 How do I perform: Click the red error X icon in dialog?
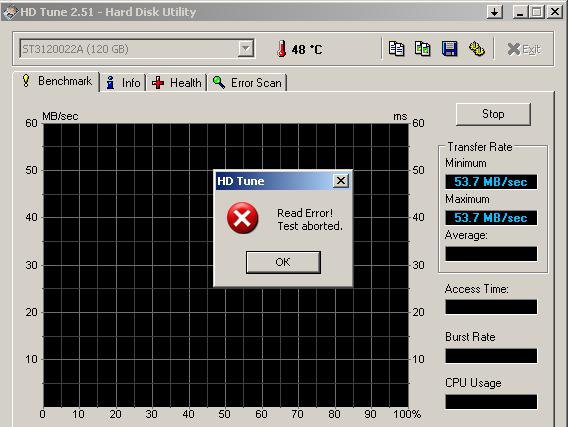pos(242,218)
